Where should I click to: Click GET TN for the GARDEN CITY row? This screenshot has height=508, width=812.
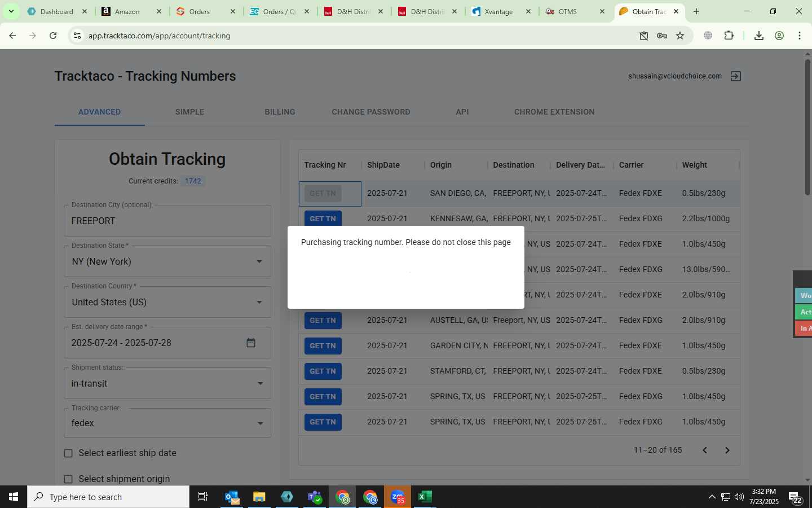(323, 345)
